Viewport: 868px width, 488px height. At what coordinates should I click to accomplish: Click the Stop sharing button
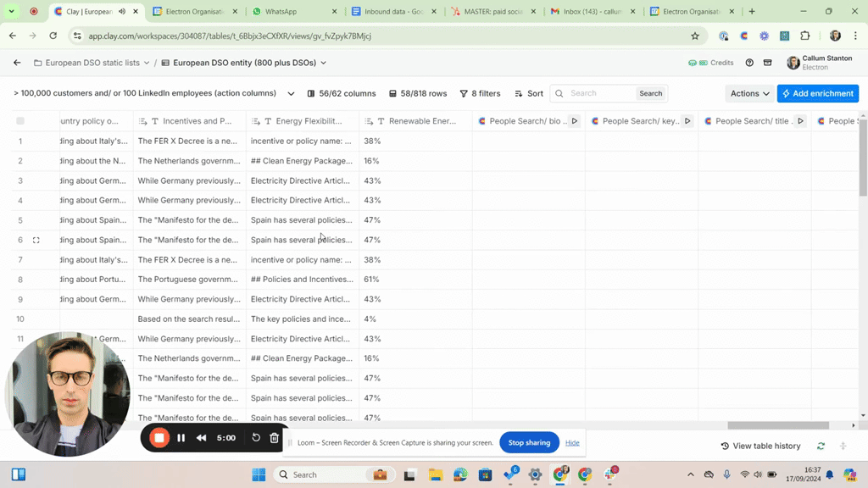coord(529,442)
